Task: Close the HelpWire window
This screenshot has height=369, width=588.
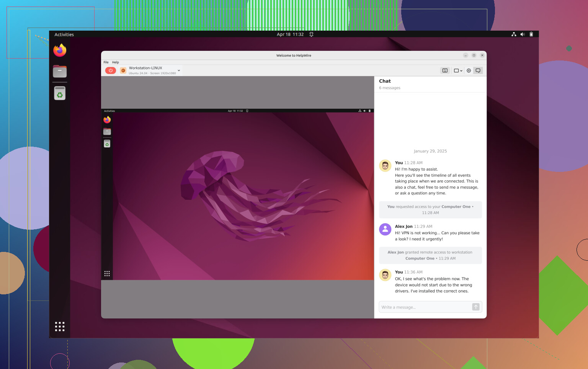Action: (482, 56)
